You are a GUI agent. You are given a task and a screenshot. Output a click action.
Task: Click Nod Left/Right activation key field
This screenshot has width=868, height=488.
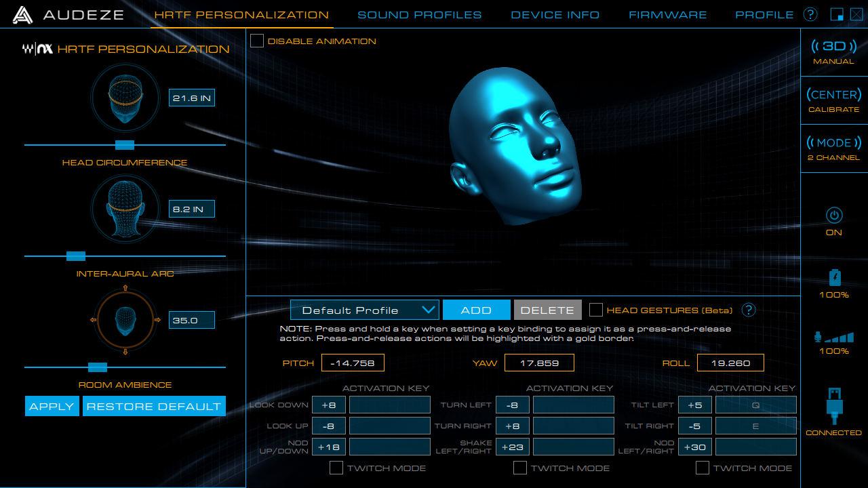756,447
